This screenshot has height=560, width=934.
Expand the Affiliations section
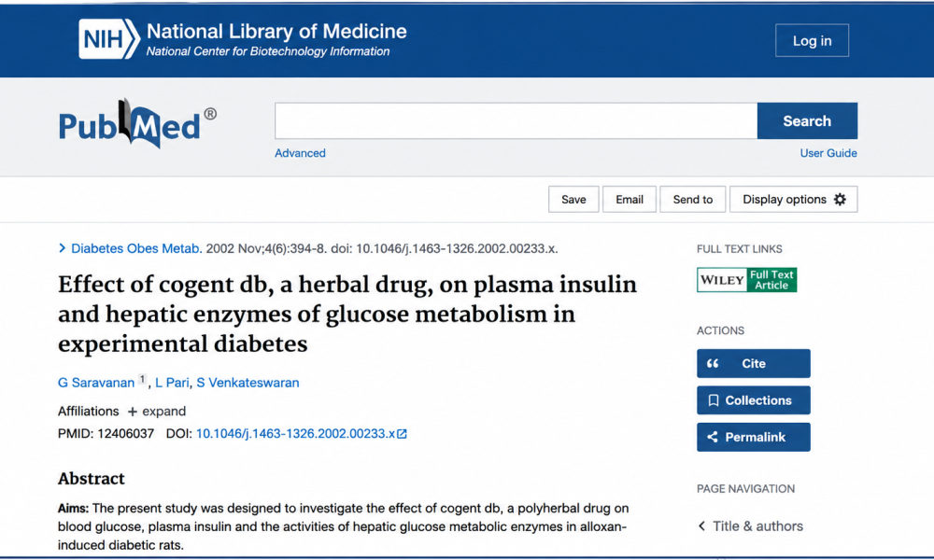[157, 412]
